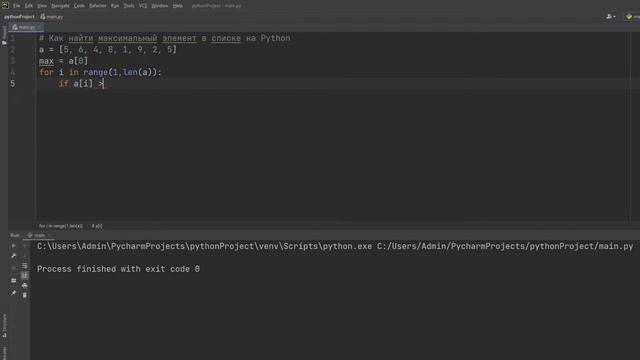This screenshot has height=360, width=640.
Task: Open the user account dropdown
Action: point(611,17)
